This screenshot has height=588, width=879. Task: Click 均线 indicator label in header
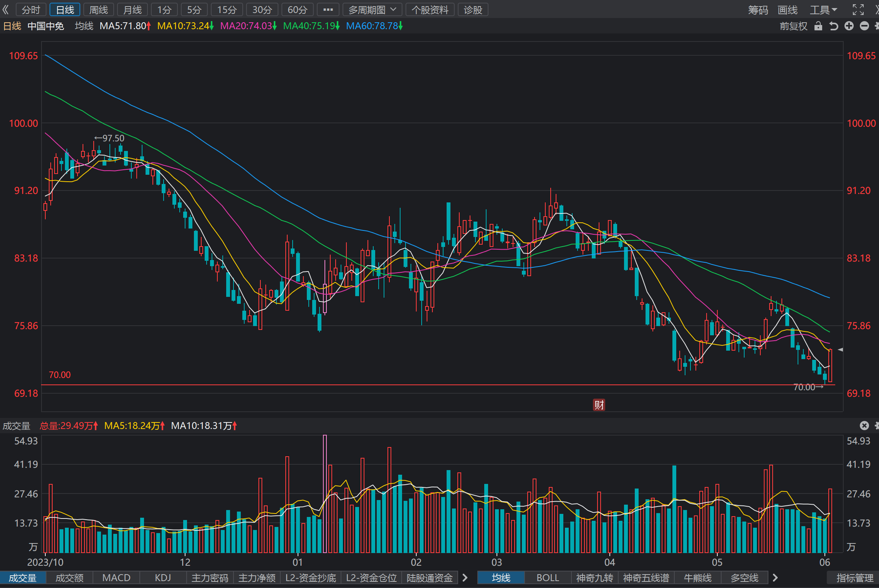[84, 26]
